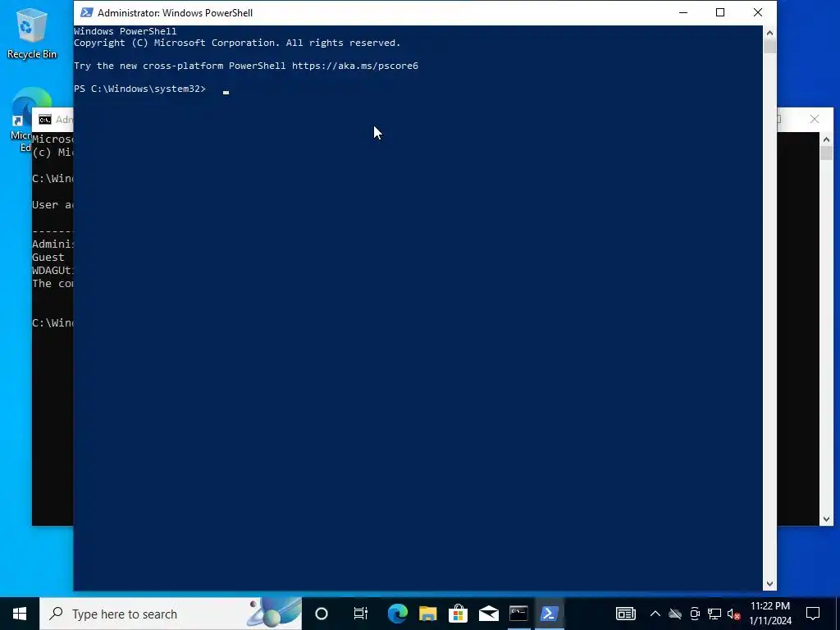840x630 pixels.
Task: Launch Microsoft Edge from the taskbar
Action: tap(398, 614)
